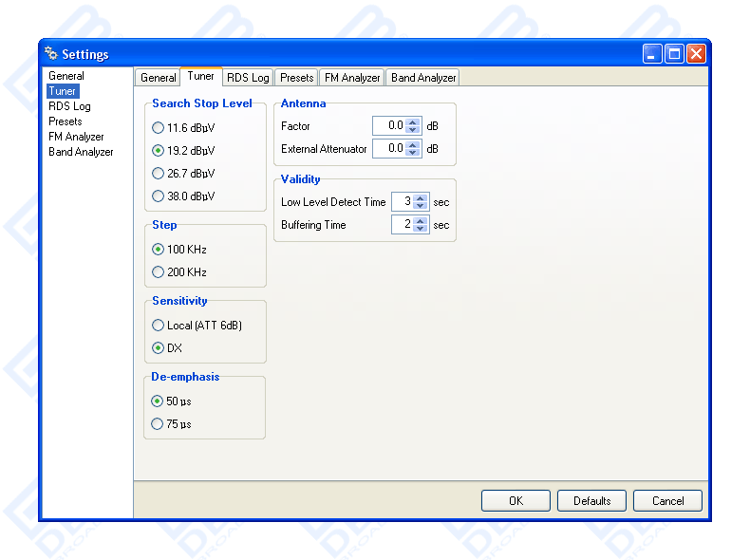Select the 200 KHz step option
This screenshot has height=560, width=750.
(158, 272)
